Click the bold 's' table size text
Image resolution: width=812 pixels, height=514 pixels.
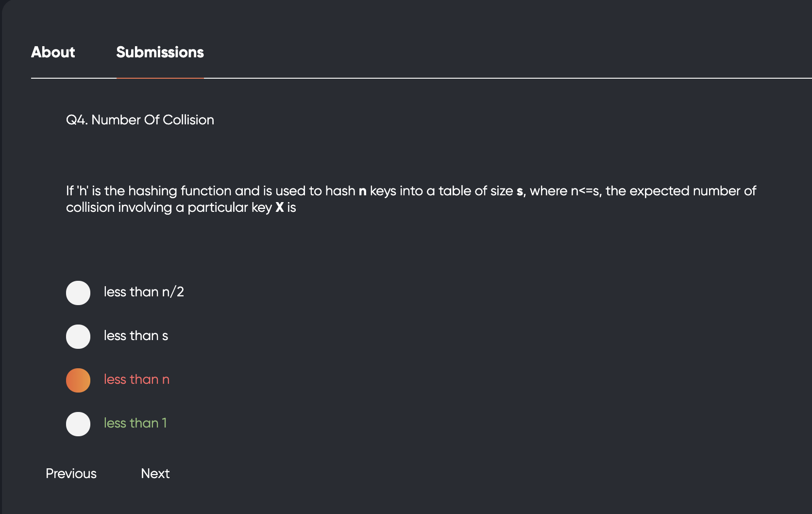point(520,191)
